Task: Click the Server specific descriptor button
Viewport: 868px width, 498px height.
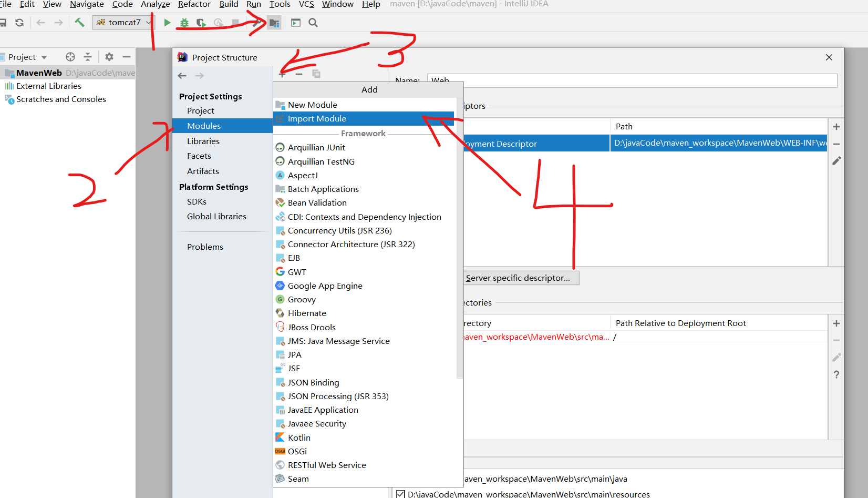Action: 520,278
